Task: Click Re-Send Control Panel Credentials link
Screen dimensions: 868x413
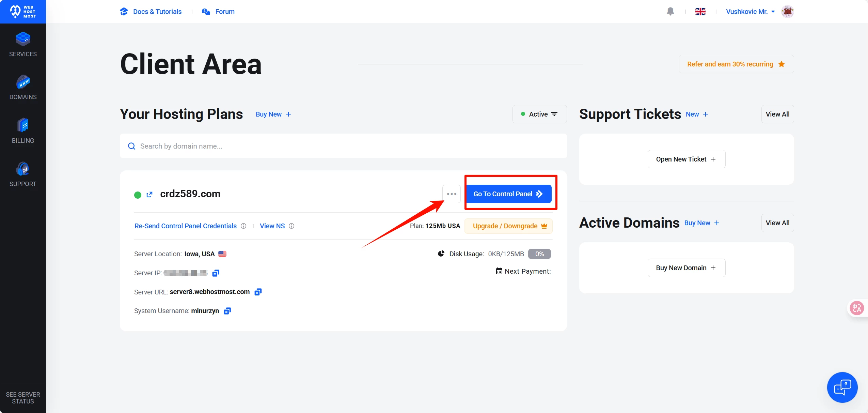Action: (186, 226)
